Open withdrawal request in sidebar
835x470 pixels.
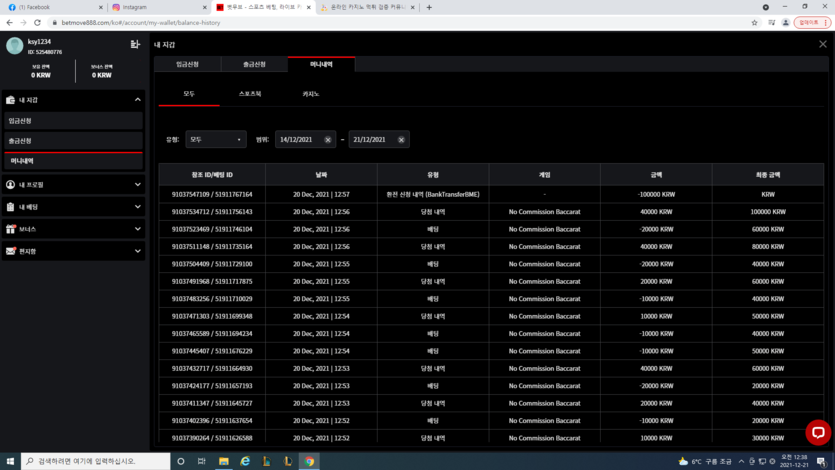[x=73, y=141]
